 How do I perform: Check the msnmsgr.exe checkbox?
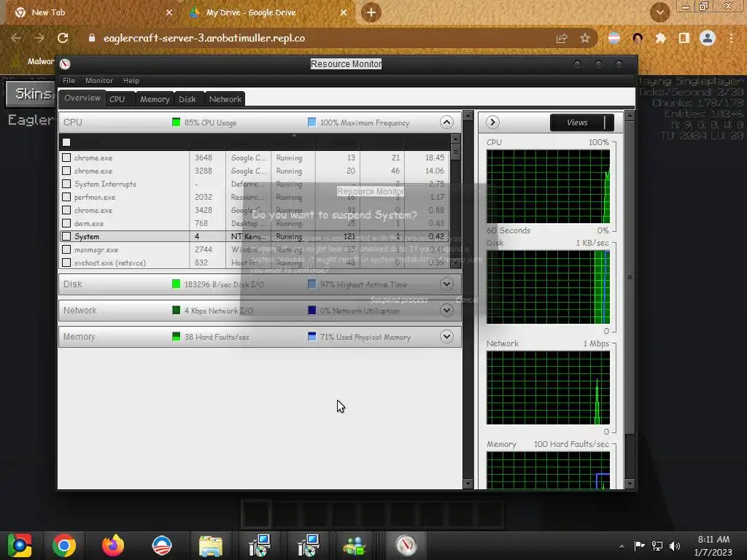(66, 249)
